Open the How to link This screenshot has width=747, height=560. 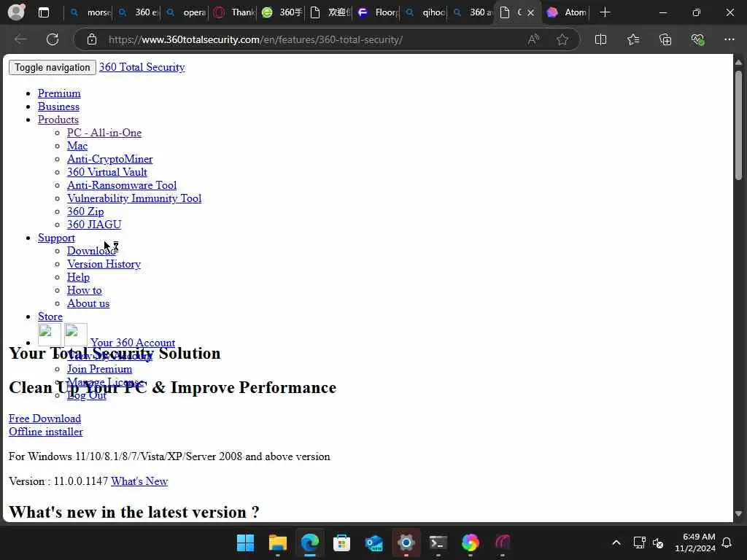point(85,290)
